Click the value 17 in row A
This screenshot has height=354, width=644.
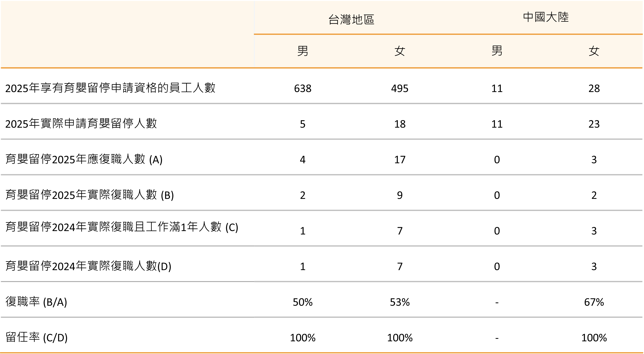tap(400, 159)
